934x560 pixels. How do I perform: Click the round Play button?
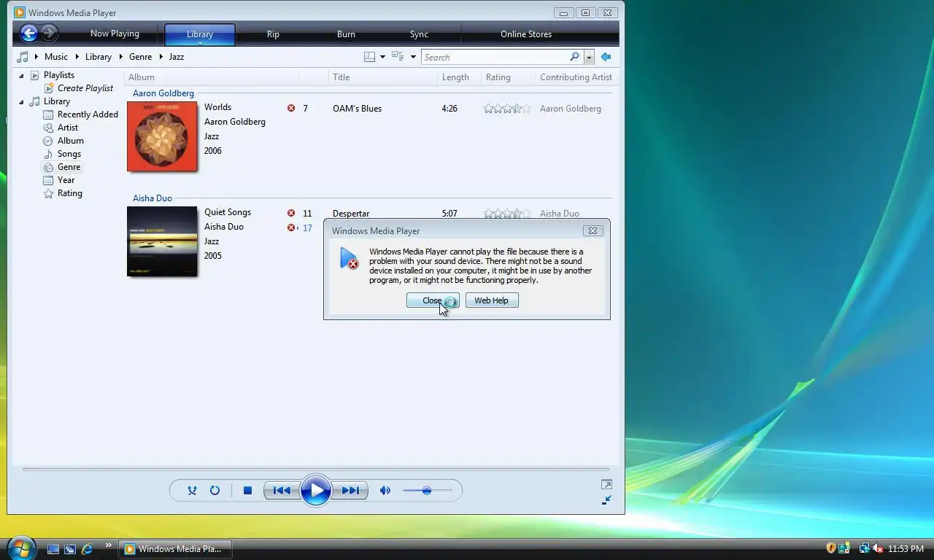click(316, 491)
